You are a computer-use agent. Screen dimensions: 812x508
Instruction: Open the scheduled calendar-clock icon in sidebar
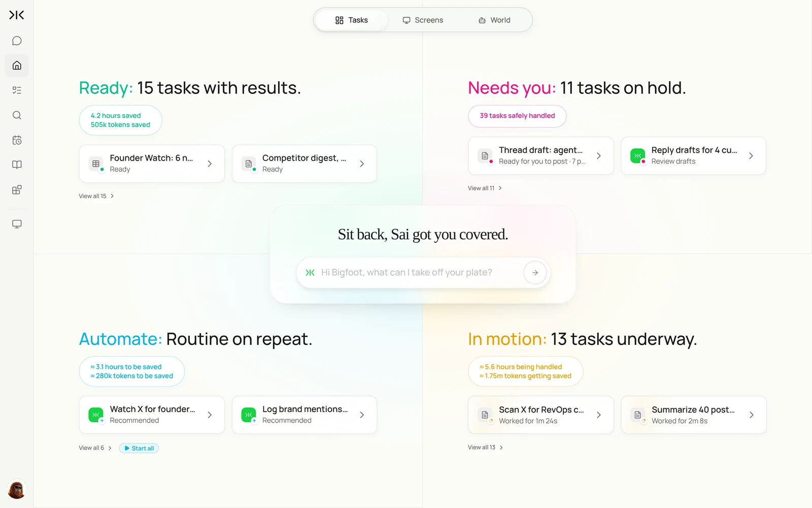(x=17, y=140)
